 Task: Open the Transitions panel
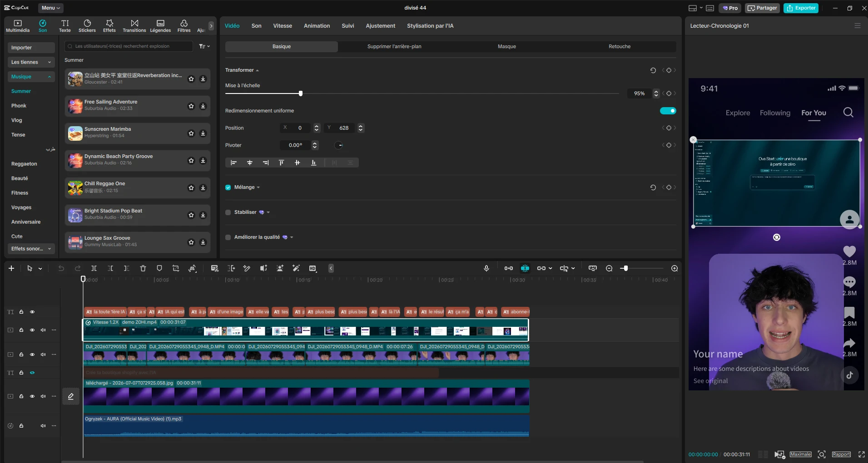[134, 26]
